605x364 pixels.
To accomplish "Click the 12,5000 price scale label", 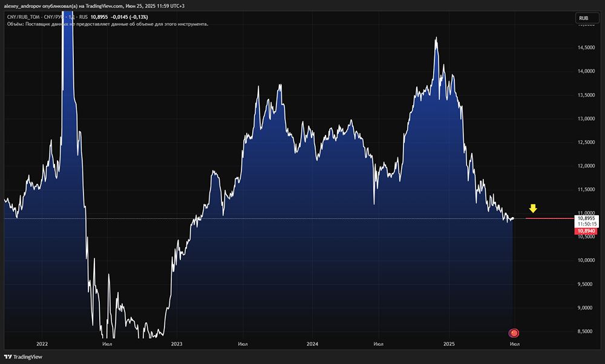I will [586, 142].
